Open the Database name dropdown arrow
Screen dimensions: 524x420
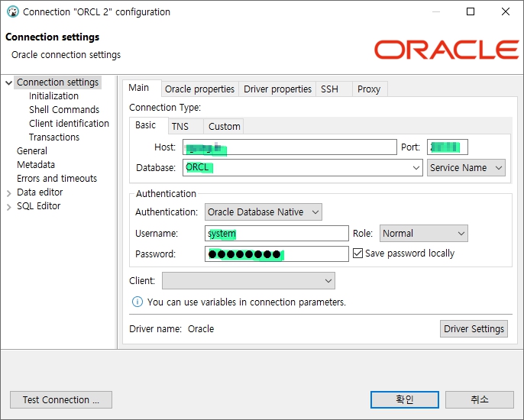pos(416,167)
